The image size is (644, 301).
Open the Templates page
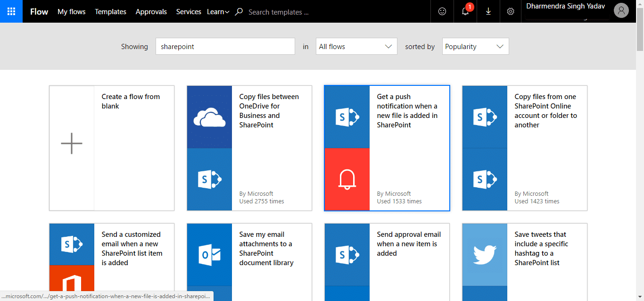click(110, 12)
